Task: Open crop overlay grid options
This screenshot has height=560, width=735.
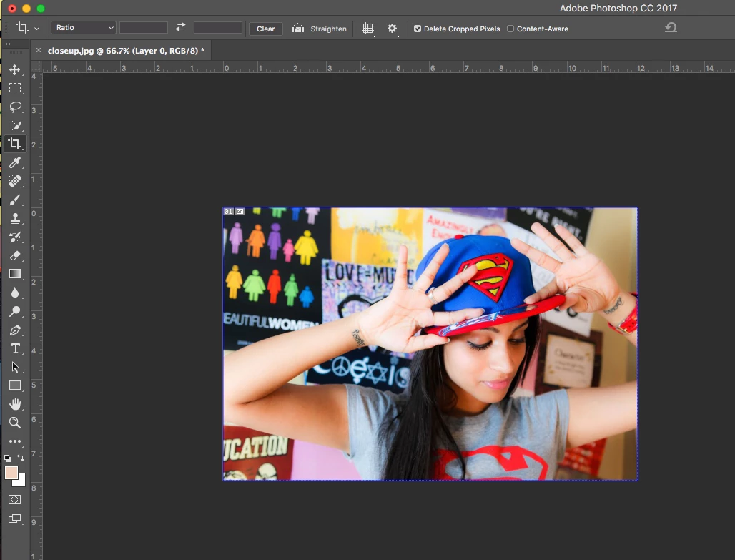Action: tap(368, 29)
